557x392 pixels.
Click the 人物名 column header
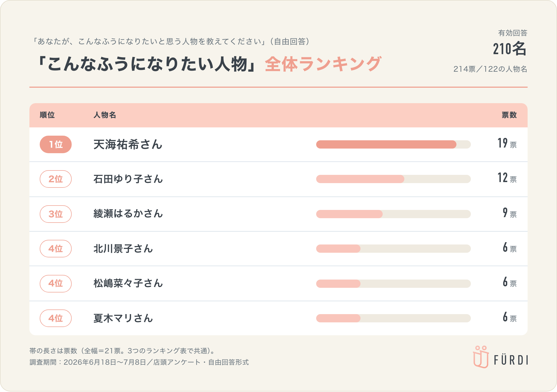(x=105, y=115)
